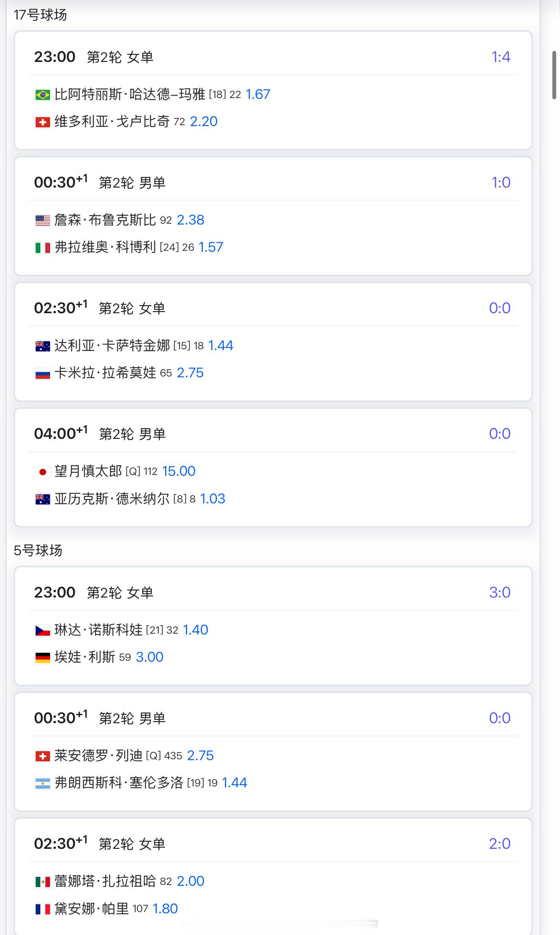Click Italian flag next to 弗拉维奥·科博利
560x935 pixels.
42,247
